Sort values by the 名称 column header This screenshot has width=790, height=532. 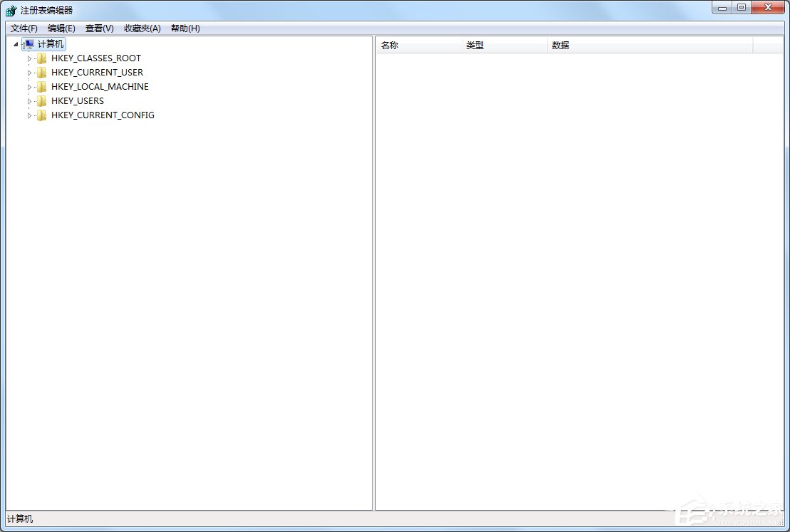tap(390, 45)
